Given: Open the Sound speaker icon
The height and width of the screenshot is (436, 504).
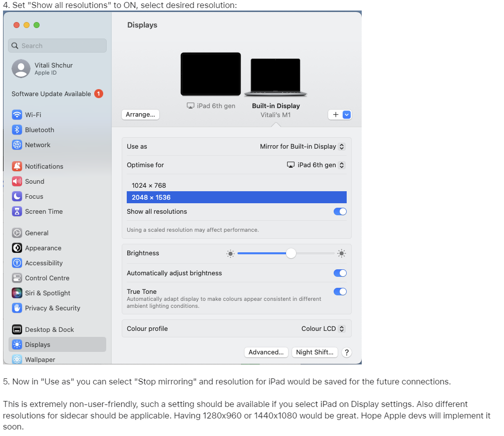Looking at the screenshot, I should click(17, 181).
